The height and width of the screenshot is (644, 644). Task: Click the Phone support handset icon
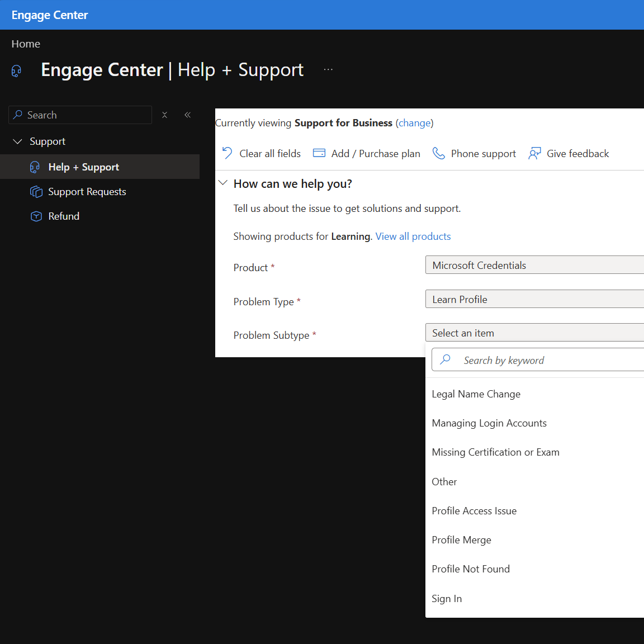[x=439, y=153]
